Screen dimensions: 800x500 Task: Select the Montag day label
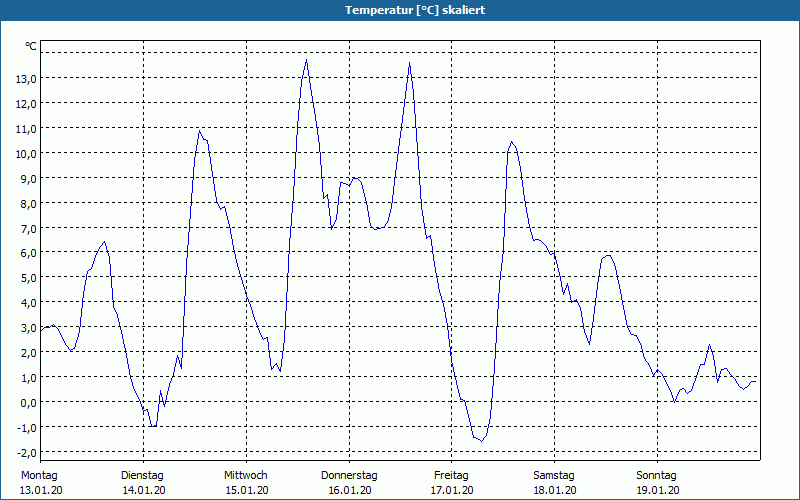click(x=39, y=476)
